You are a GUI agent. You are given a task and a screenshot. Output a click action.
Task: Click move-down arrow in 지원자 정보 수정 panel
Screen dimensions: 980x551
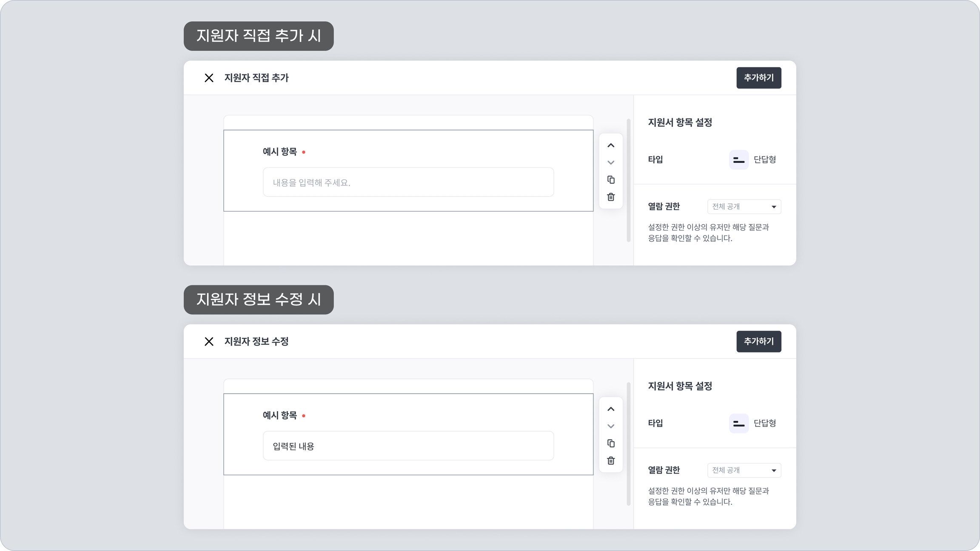611,426
